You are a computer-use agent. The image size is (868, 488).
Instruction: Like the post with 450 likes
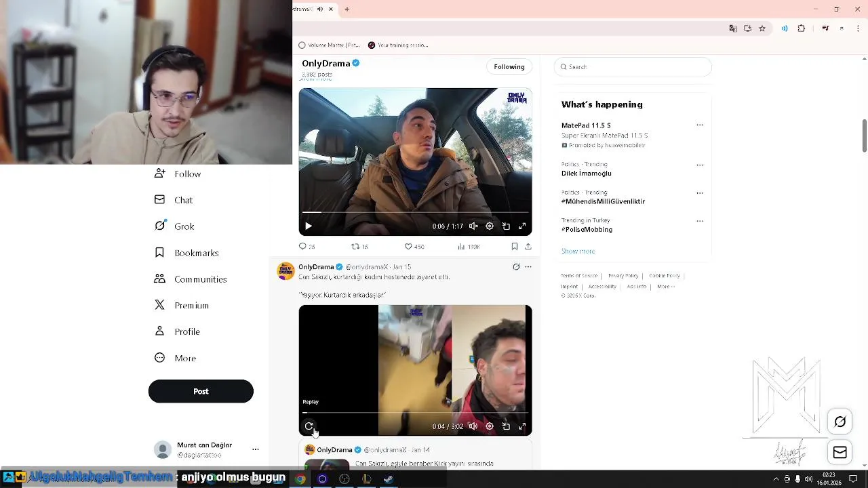[414, 247]
